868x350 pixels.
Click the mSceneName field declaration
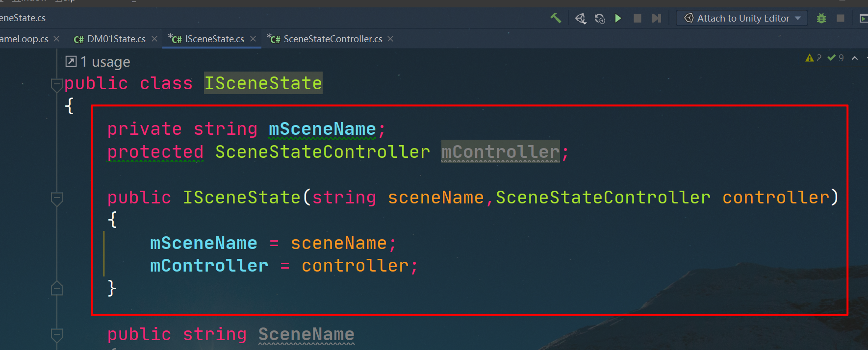[x=322, y=129]
